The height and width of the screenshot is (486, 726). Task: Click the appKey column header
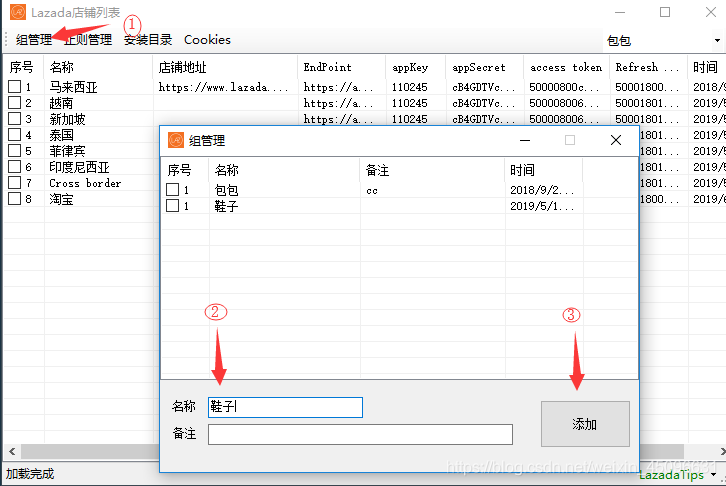[x=416, y=67]
